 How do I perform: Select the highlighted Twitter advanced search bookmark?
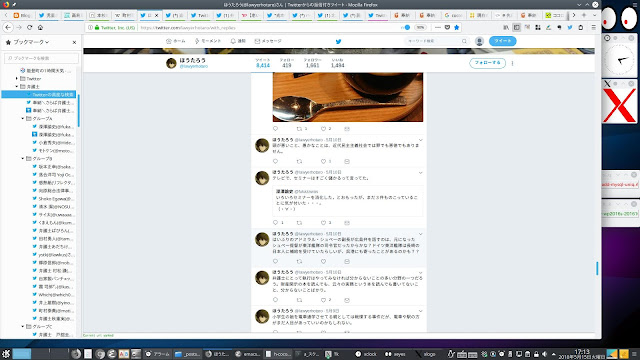pyautogui.click(x=39, y=94)
